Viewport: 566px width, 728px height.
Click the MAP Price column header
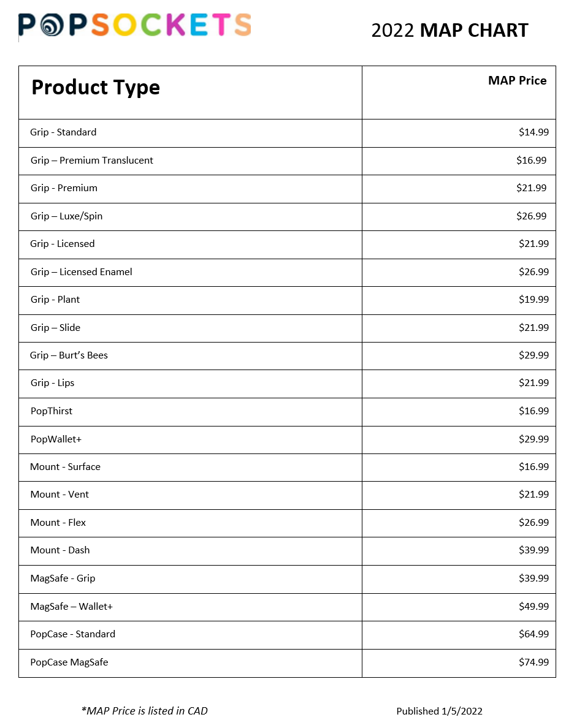(517, 80)
